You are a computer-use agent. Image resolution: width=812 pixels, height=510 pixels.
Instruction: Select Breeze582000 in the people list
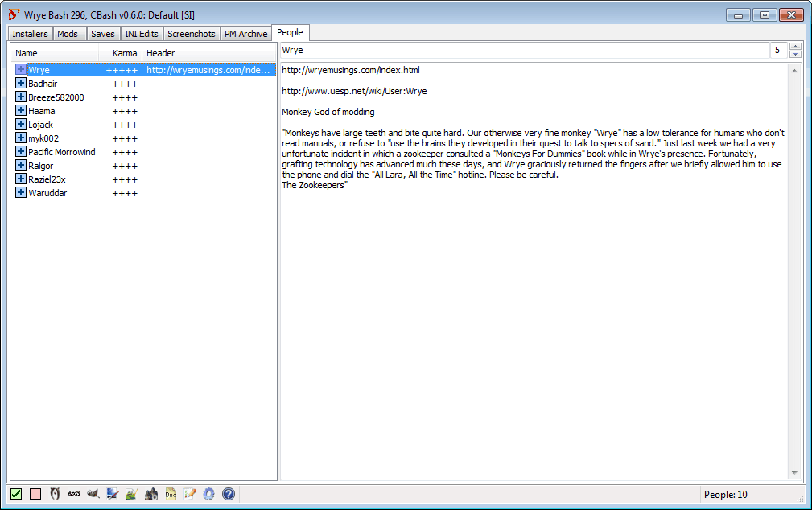56,97
